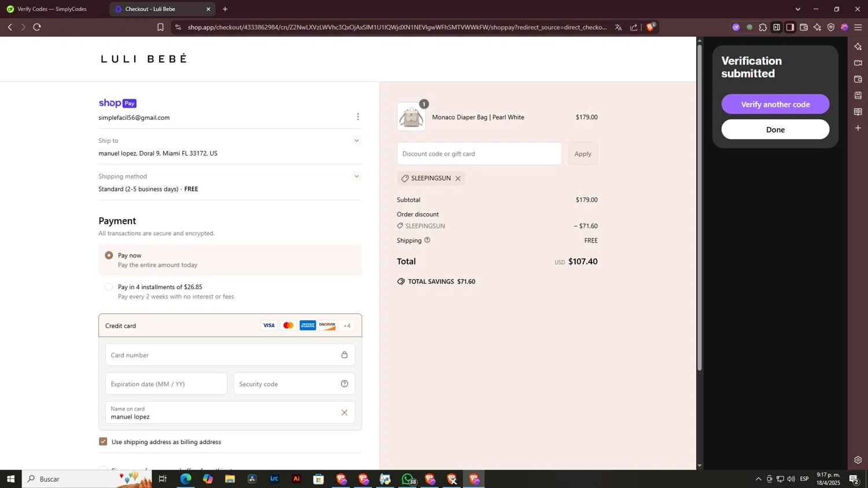Image resolution: width=868 pixels, height=488 pixels.
Task: Open Brave Shields lion icon
Action: (x=651, y=27)
